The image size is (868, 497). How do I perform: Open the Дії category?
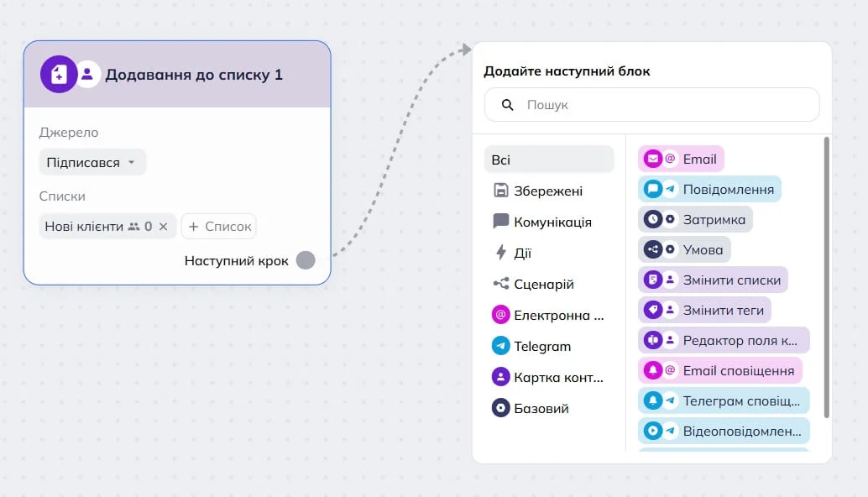[549, 253]
